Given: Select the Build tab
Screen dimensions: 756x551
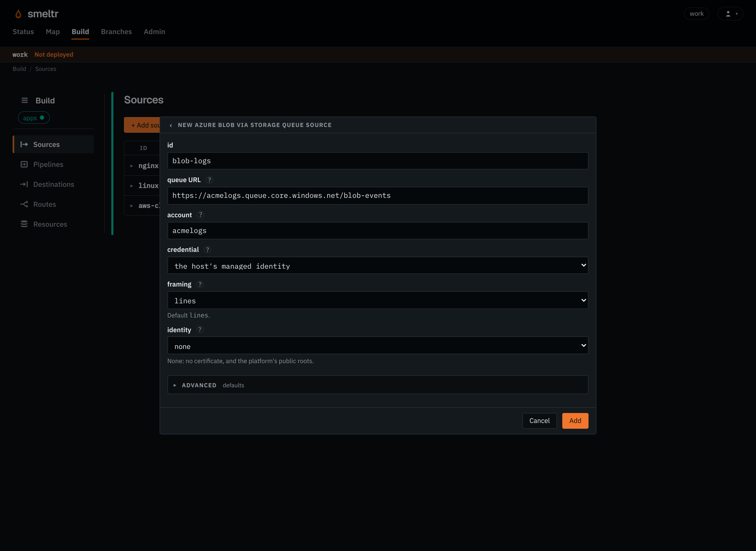Looking at the screenshot, I should [80, 32].
